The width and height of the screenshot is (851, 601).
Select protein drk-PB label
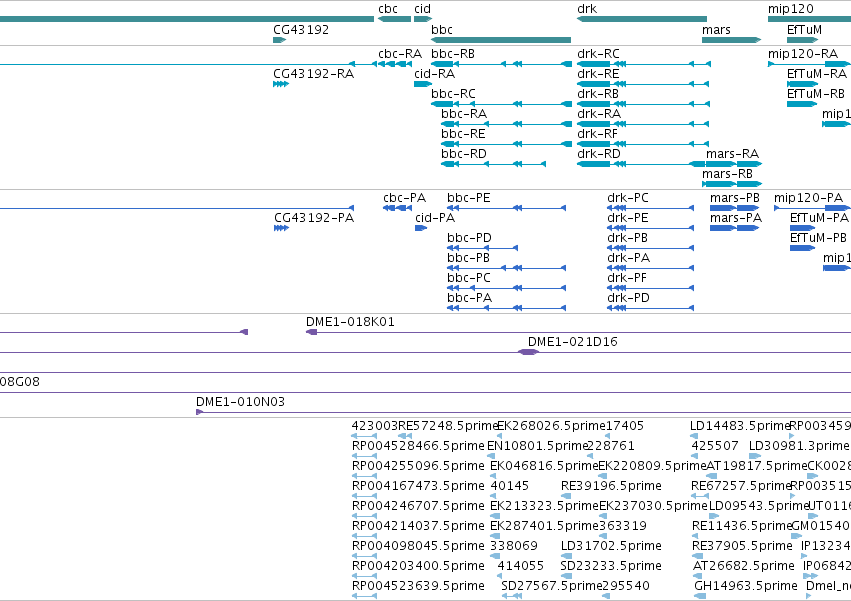[x=627, y=238]
